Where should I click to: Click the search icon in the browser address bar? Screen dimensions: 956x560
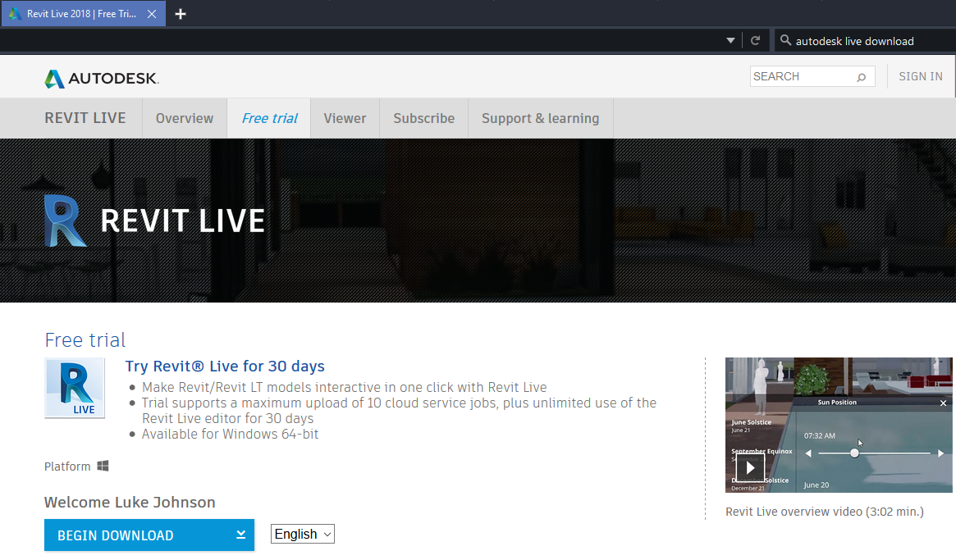point(784,40)
